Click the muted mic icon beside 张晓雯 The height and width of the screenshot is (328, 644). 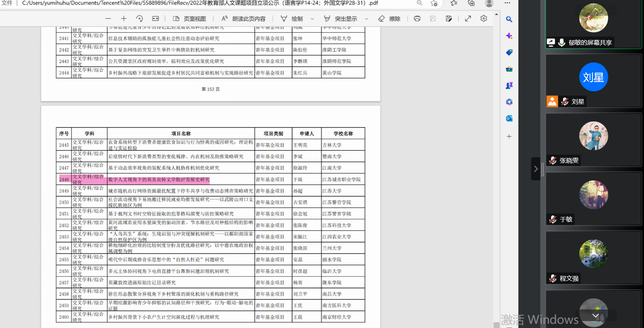coord(553,160)
